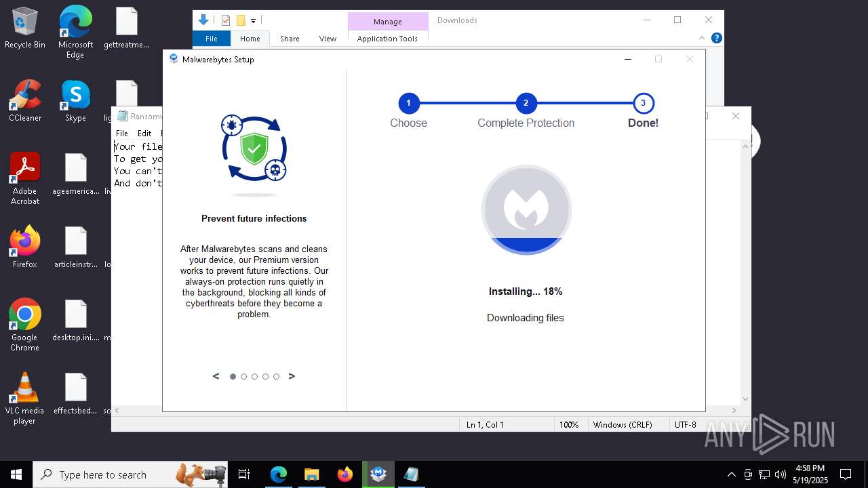868x488 pixels.
Task: Select the fourth carousel dot indicator
Action: pyautogui.click(x=265, y=376)
